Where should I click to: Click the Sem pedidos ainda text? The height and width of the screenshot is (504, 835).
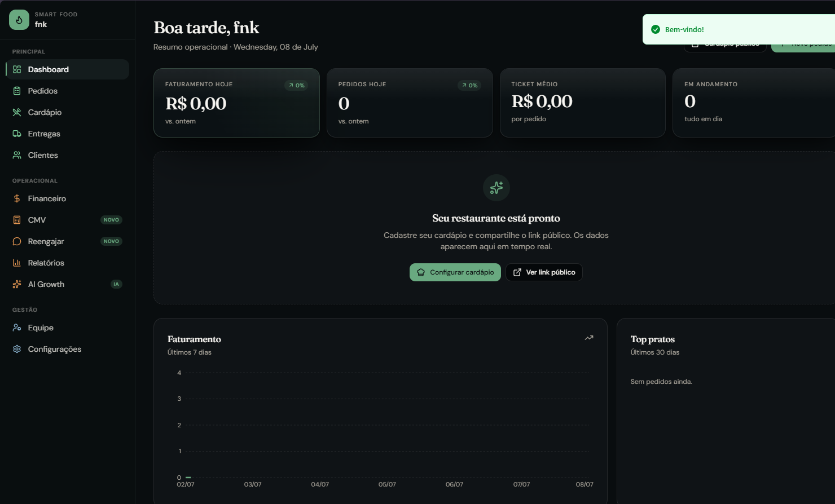[661, 382]
